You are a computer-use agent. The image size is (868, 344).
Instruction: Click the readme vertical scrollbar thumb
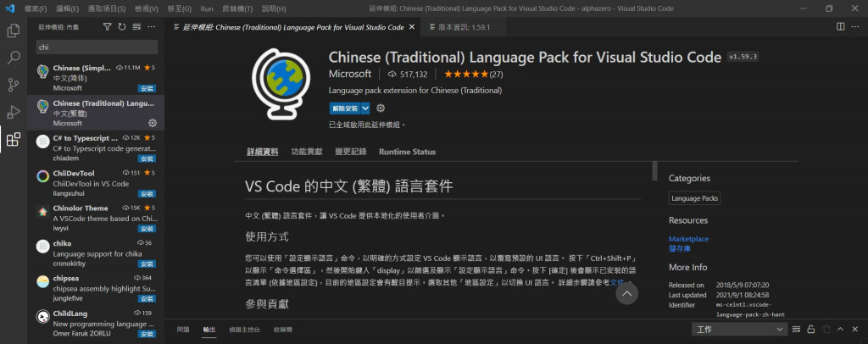pyautogui.click(x=654, y=171)
